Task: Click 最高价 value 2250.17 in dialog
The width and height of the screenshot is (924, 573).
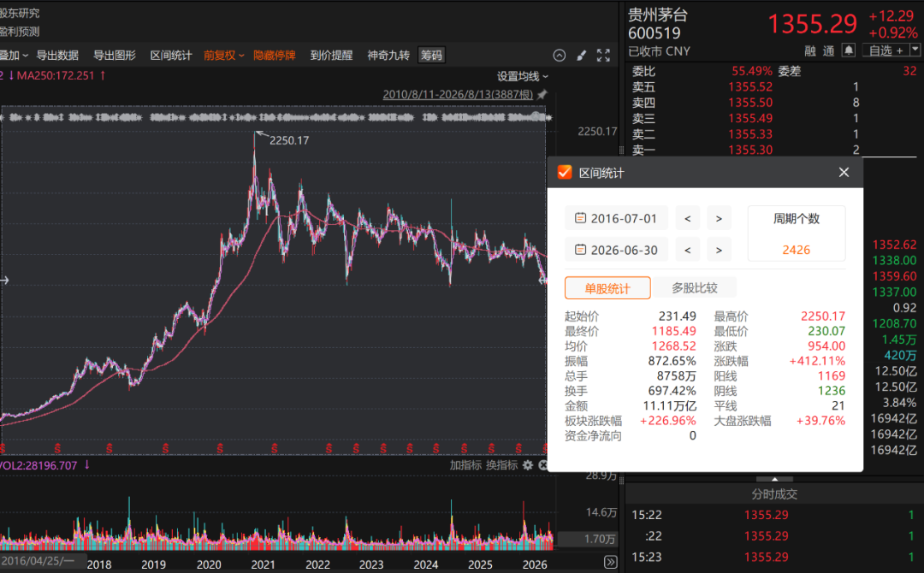Action: [x=823, y=316]
